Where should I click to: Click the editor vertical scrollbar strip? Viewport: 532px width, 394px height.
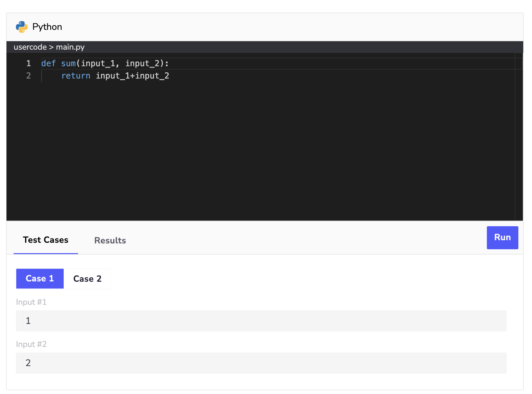(519, 137)
